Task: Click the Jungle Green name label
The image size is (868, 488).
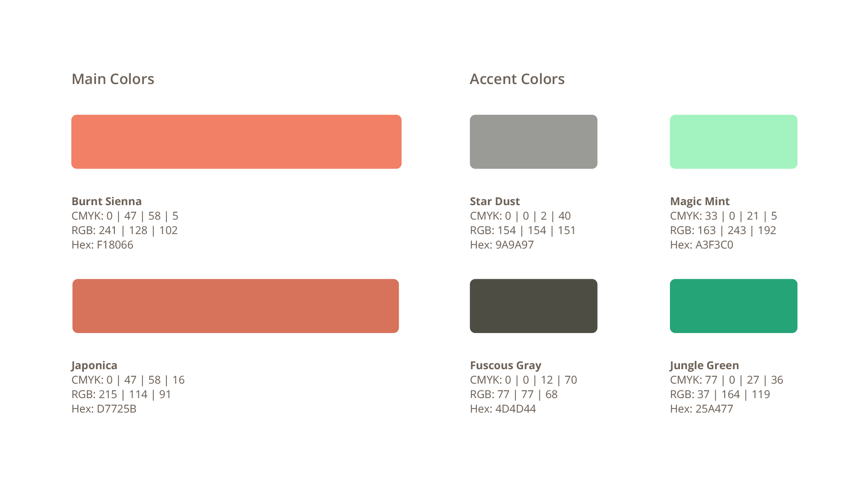Action: (x=704, y=366)
